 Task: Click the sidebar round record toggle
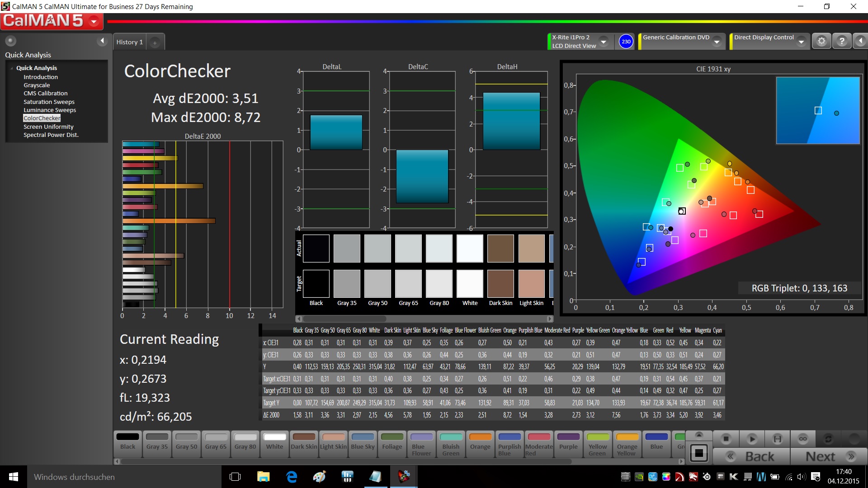10,41
